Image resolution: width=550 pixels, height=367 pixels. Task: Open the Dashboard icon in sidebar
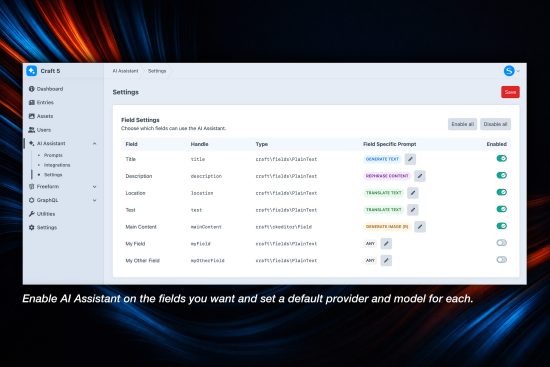[x=32, y=89]
